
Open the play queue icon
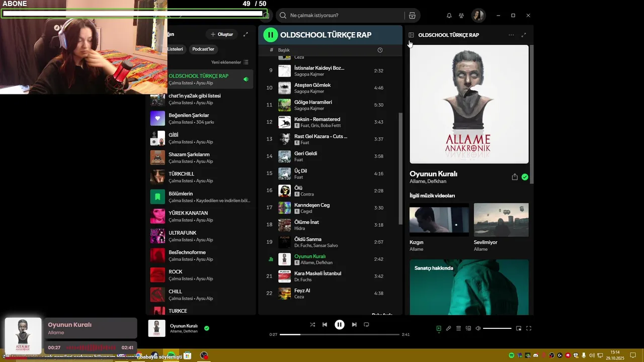(x=458, y=328)
